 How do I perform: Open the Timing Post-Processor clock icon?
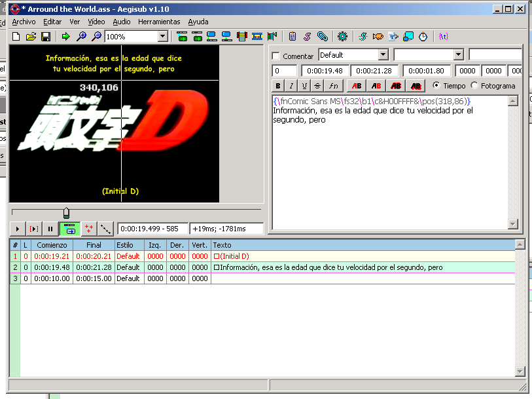[x=423, y=36]
